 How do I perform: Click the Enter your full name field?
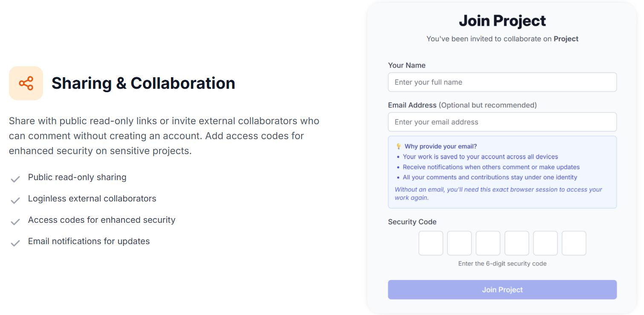pos(502,82)
